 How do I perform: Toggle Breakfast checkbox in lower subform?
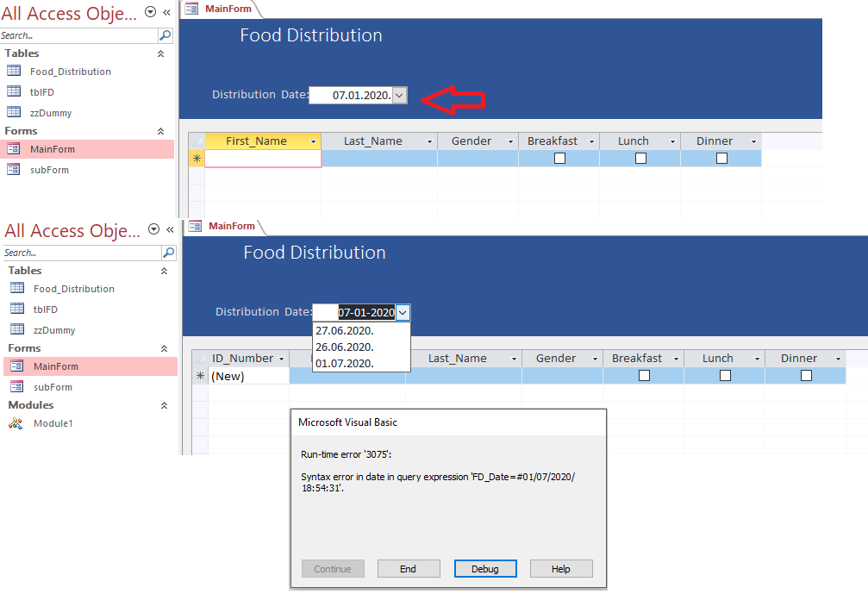(x=644, y=375)
